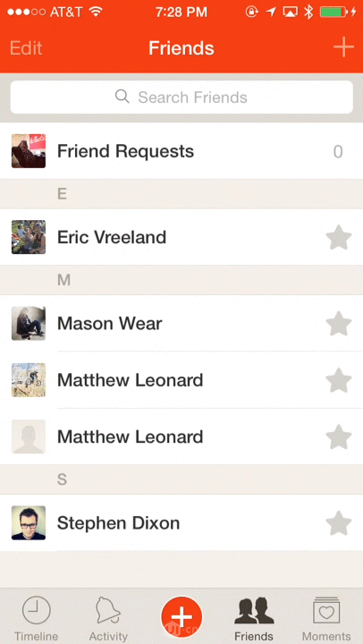Tap the Edit button
This screenshot has width=363, height=644.
tap(26, 48)
